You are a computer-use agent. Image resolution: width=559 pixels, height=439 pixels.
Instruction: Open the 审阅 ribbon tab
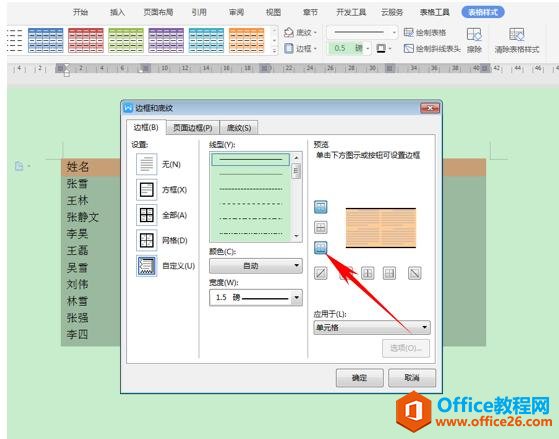tap(236, 12)
